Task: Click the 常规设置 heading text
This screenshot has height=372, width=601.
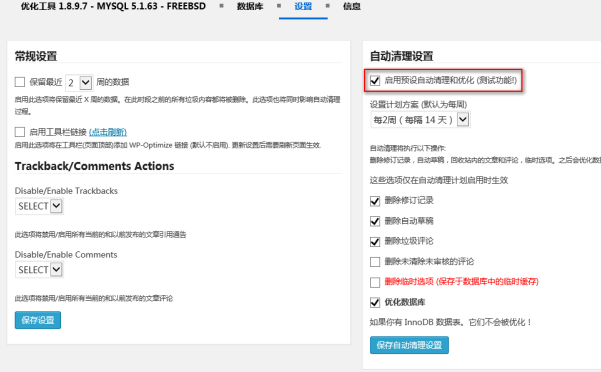Action: 36,56
